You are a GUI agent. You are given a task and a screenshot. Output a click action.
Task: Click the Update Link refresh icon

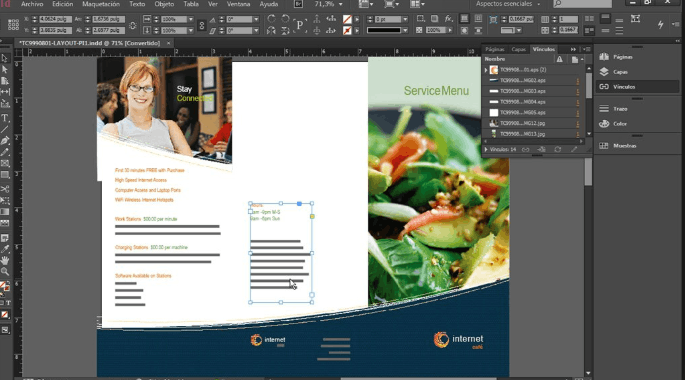(558, 149)
